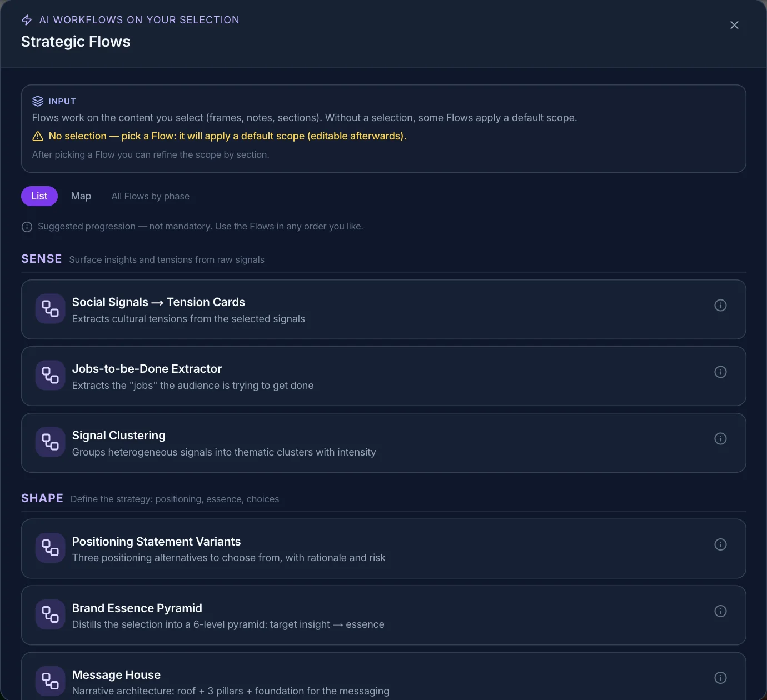Click 'Surface insights and tensions from raw signals'
This screenshot has width=767, height=700.
(167, 259)
